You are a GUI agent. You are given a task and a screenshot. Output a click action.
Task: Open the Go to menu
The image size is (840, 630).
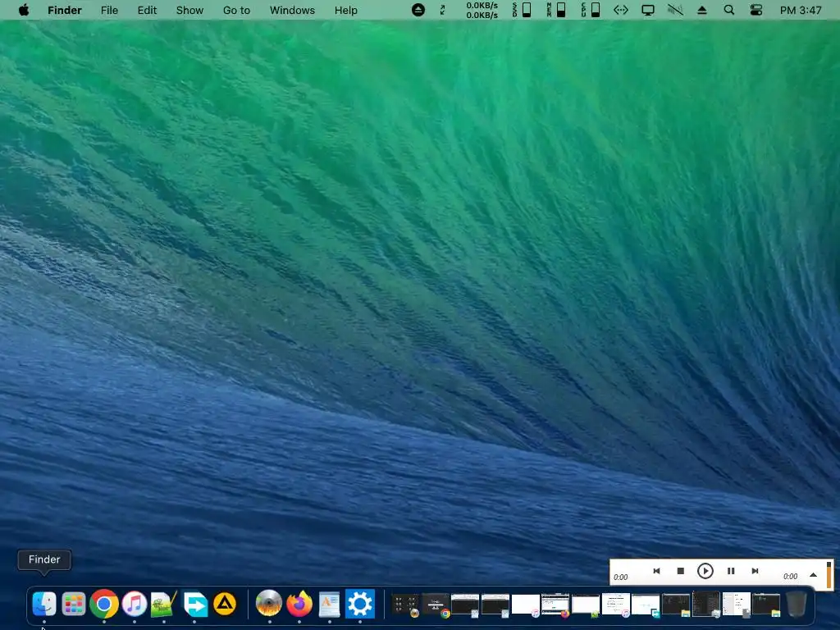click(236, 10)
